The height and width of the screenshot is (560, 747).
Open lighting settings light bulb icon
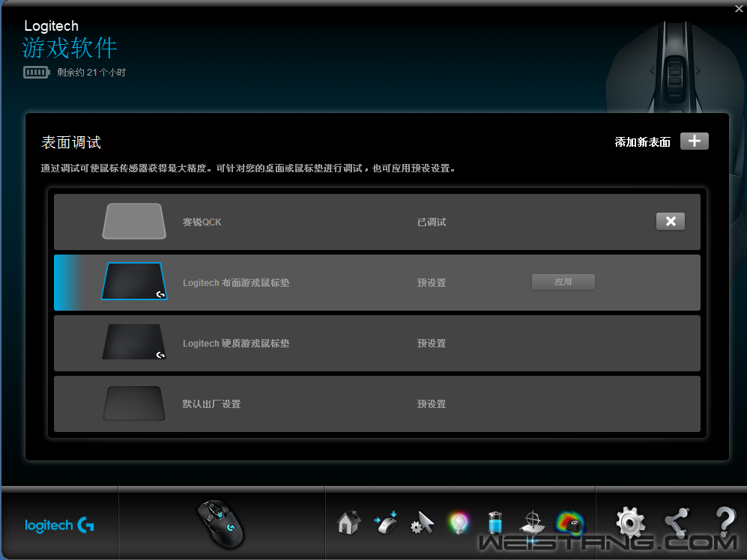[459, 523]
